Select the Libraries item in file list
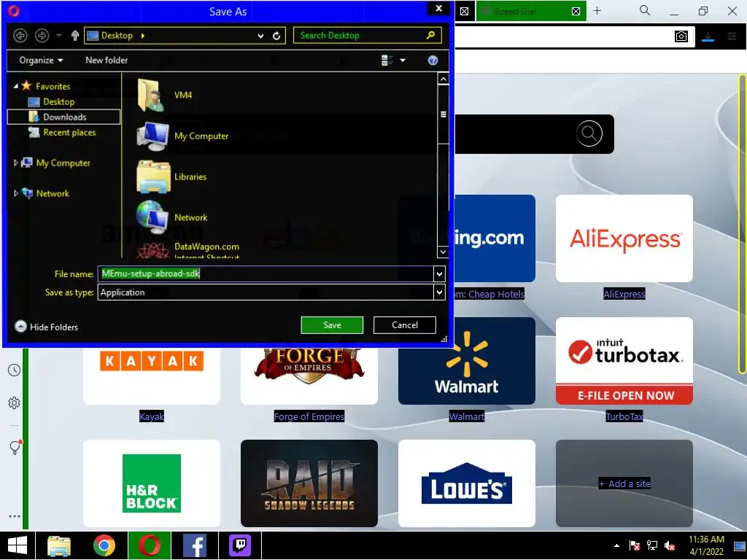 [x=171, y=176]
